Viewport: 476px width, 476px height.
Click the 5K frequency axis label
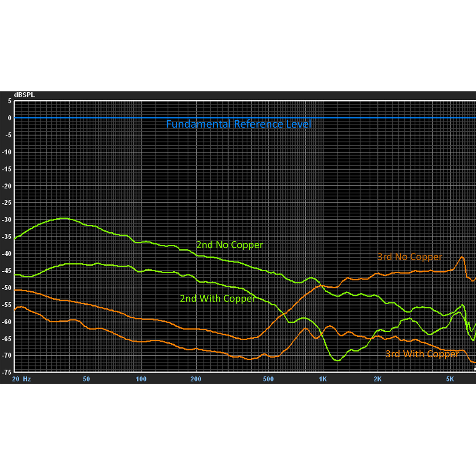[450, 379]
